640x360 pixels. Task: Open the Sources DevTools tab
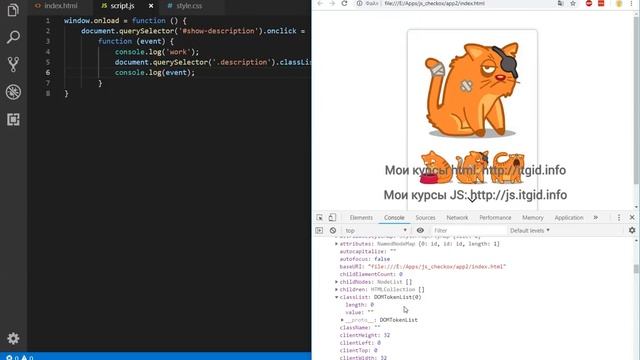point(425,218)
